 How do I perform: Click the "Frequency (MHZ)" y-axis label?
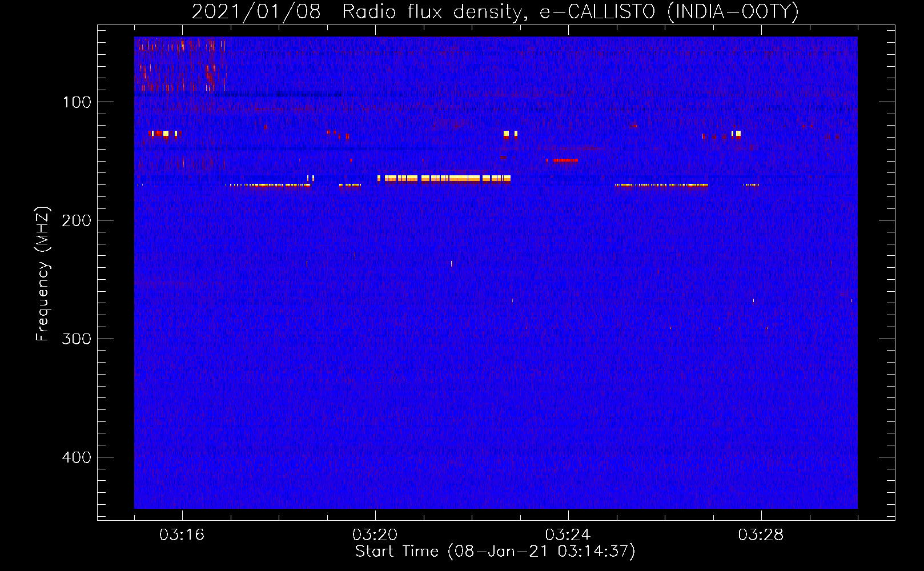click(43, 274)
